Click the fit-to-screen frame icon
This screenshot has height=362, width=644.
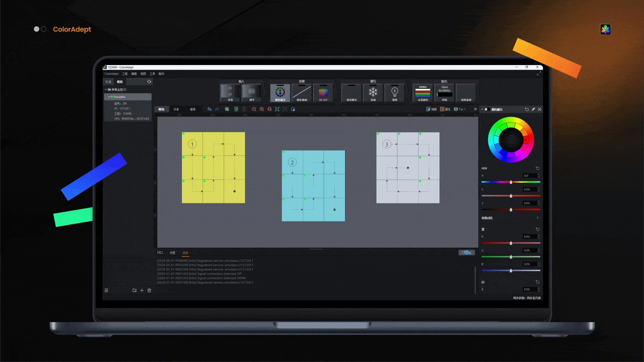[x=277, y=109]
